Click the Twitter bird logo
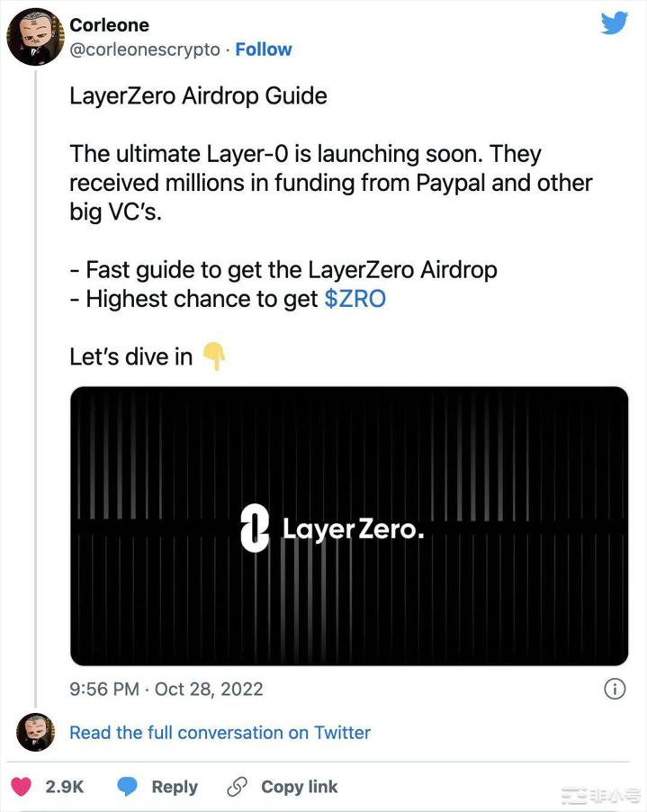Screen dimensions: 647x812 pos(614,22)
